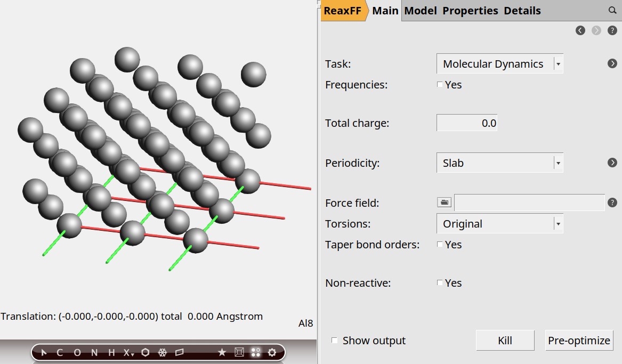Click the Total charge input field
Viewport: 622px width, 364px height.
click(467, 123)
